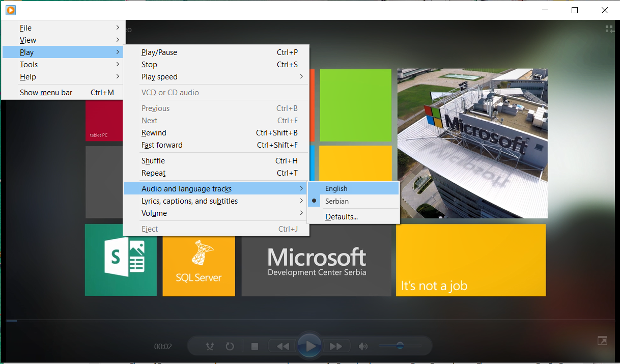Mute the sound with speaker icon

pyautogui.click(x=363, y=347)
